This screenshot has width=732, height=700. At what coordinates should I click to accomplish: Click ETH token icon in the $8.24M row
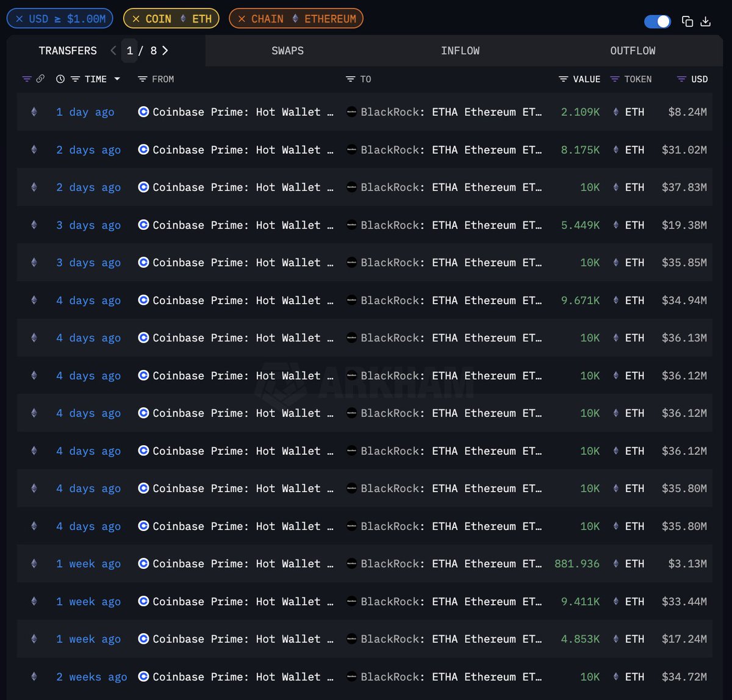point(615,112)
